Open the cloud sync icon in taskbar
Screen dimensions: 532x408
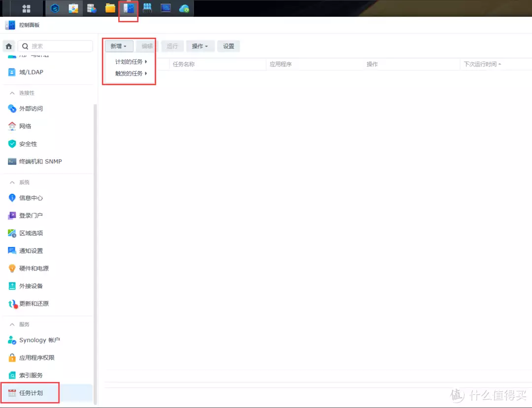[184, 8]
